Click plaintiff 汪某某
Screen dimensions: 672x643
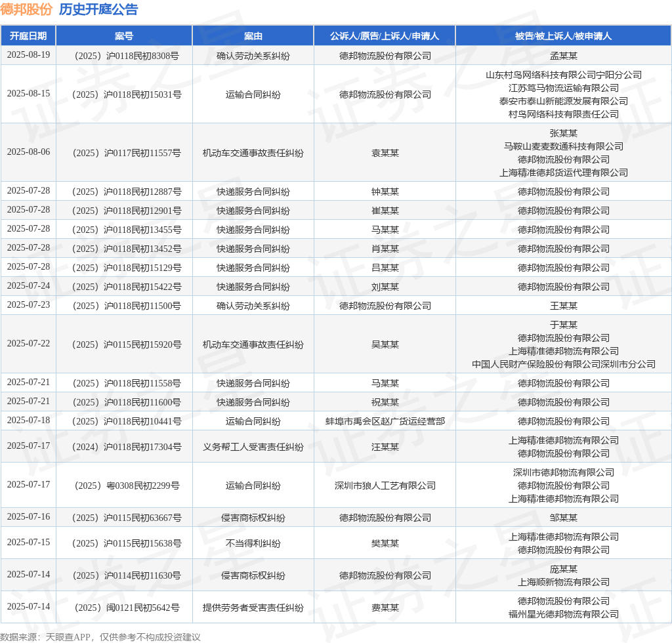point(385,447)
